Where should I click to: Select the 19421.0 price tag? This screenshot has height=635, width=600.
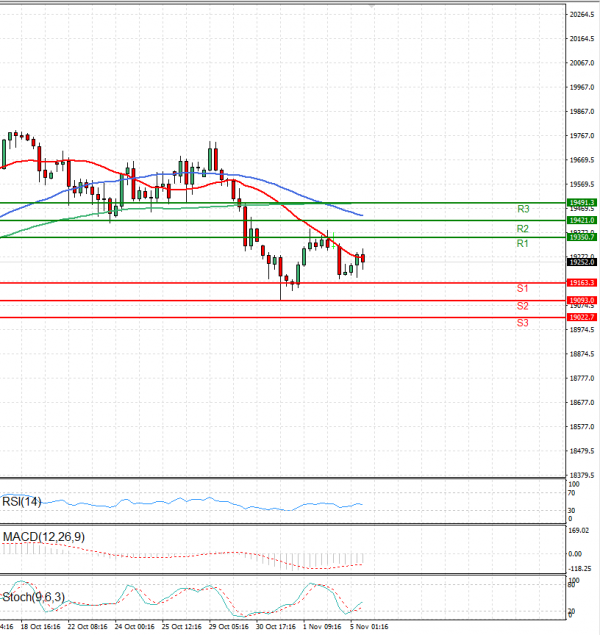582,220
